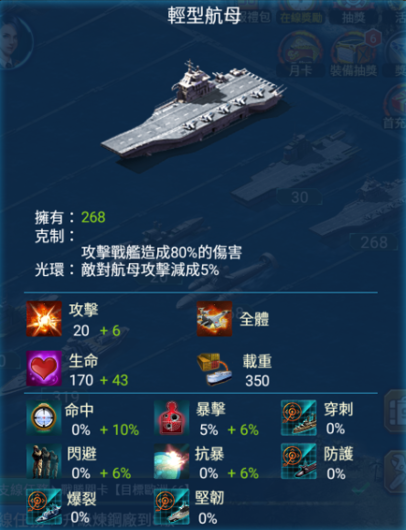Click the 爆裂 burst warship icon

[x=44, y=507]
